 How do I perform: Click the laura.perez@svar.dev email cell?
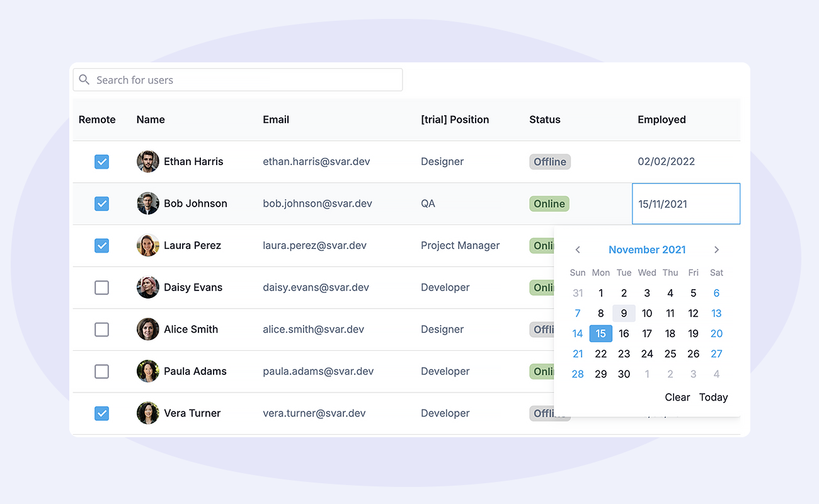click(314, 246)
